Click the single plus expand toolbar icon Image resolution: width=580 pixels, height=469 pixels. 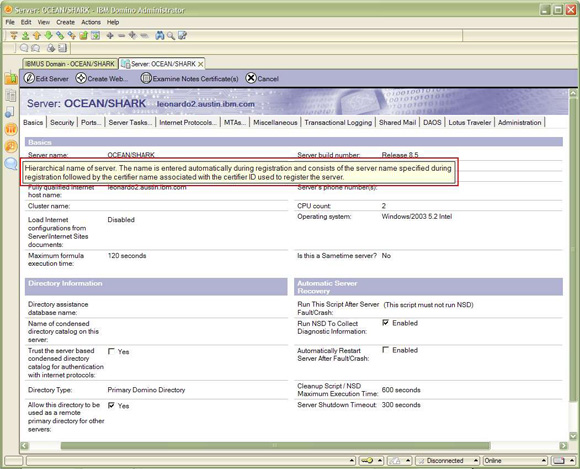pos(110,36)
